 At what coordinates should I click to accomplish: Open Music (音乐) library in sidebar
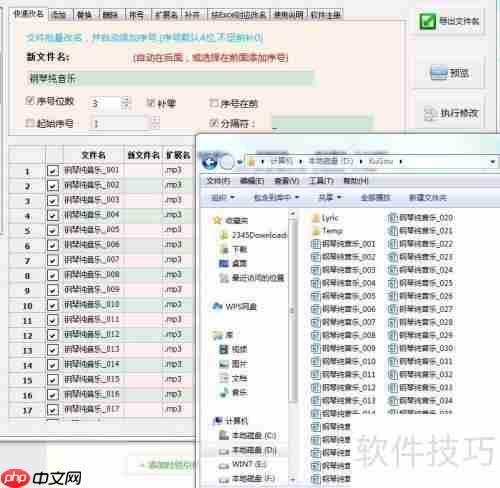point(233,393)
